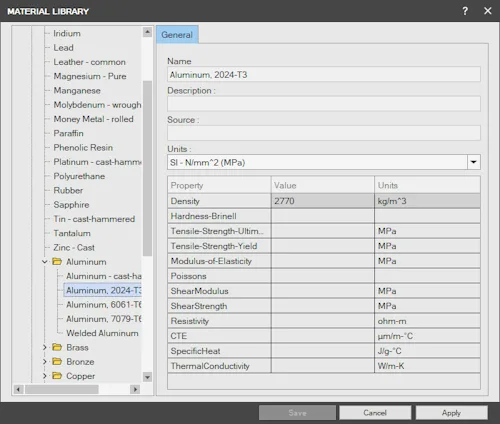
Task: Select Paraffin material
Action: [68, 133]
